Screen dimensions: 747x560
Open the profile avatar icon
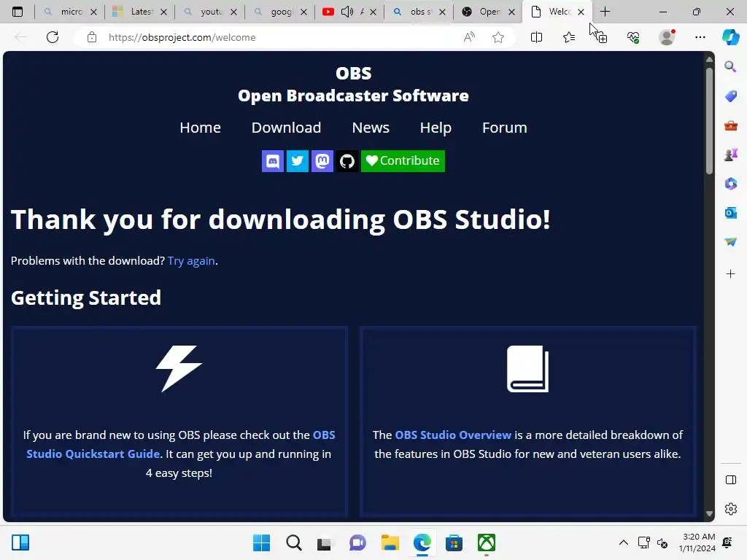click(667, 37)
